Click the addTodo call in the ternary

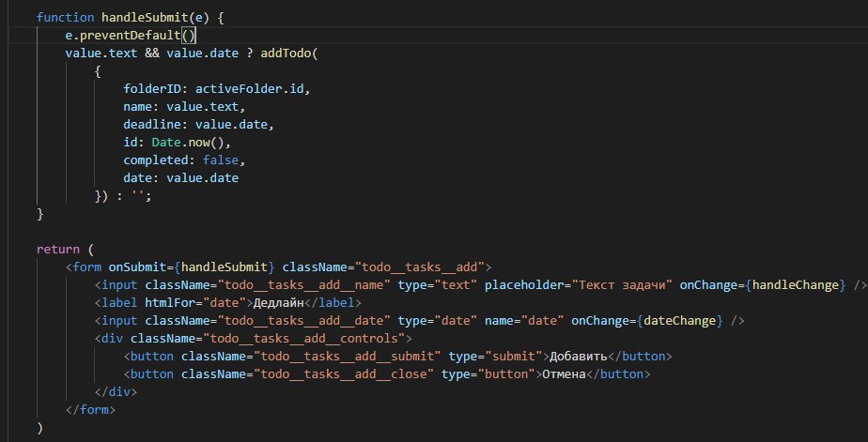pyautogui.click(x=287, y=53)
